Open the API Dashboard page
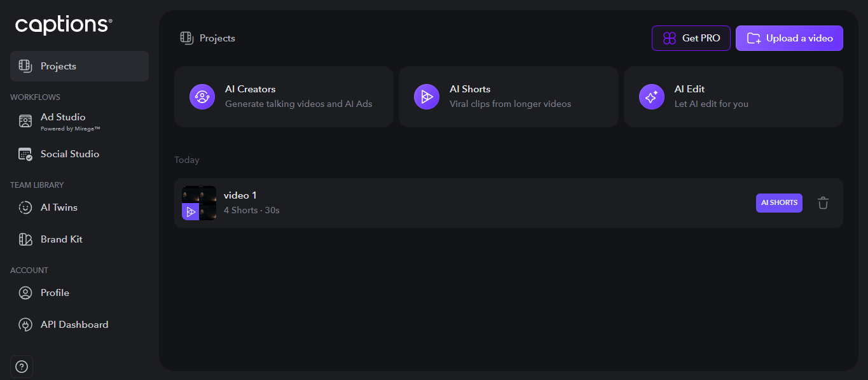Viewport: 868px width, 380px height. (74, 325)
